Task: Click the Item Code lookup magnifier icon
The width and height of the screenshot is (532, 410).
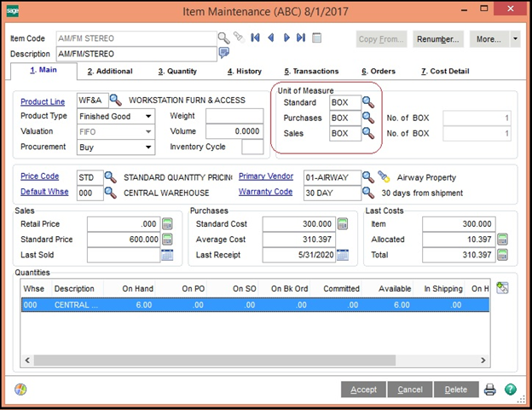Action: pos(223,38)
